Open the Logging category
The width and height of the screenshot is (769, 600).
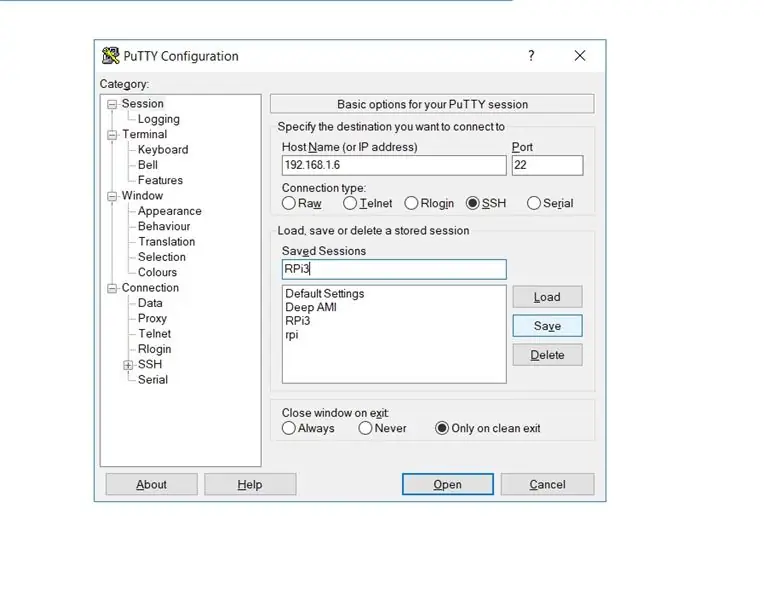point(158,119)
